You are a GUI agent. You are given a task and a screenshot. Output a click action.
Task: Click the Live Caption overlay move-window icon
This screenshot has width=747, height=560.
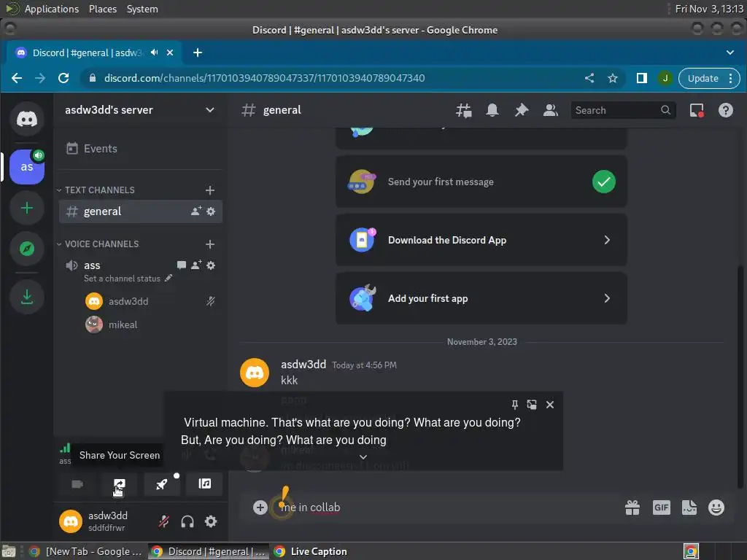click(532, 405)
